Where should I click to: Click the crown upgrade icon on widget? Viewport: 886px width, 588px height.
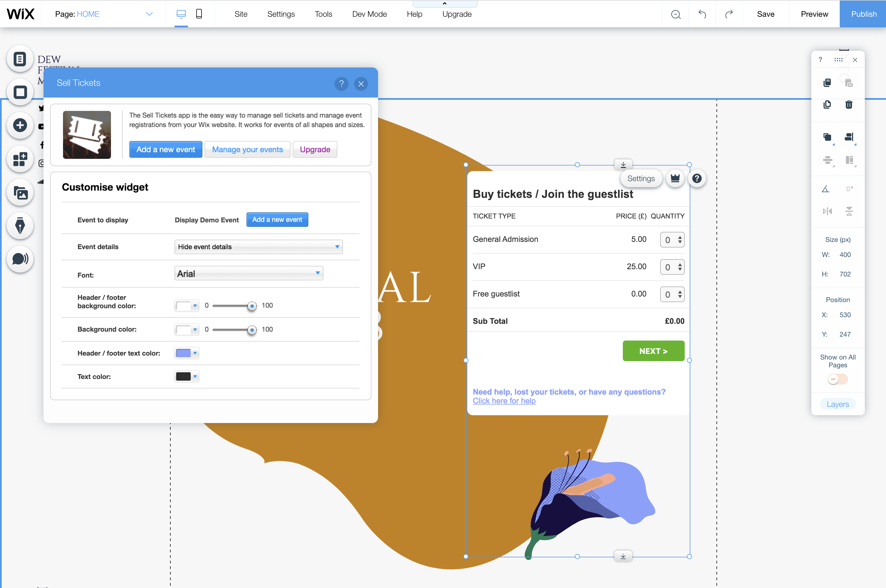click(x=675, y=179)
